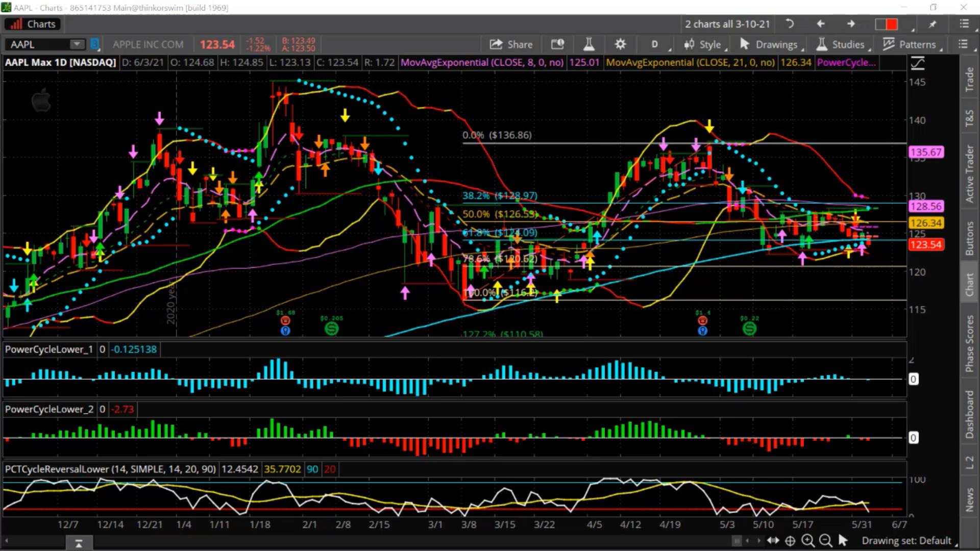The width and height of the screenshot is (980, 551).
Task: Click the crosshair pan icon
Action: [x=790, y=541]
